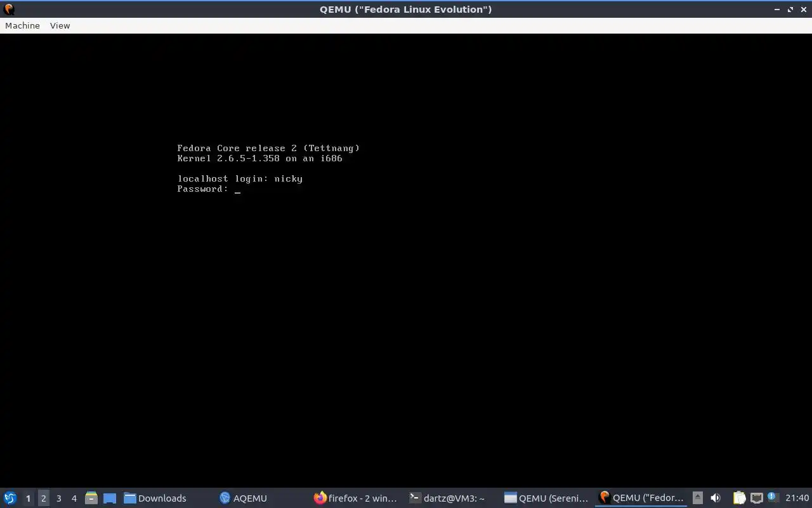812x508 pixels.
Task: Open notification tray icon with alert badge
Action: (772, 497)
